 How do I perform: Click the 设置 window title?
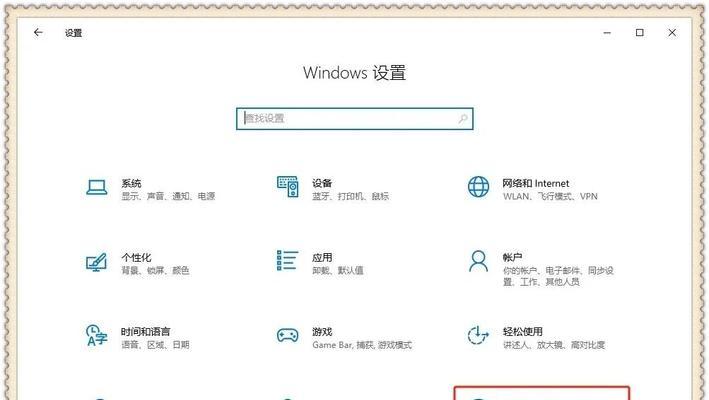tap(73, 33)
